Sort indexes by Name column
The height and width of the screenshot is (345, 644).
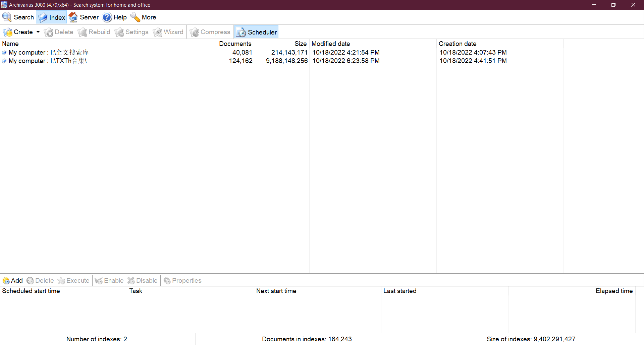[x=10, y=44]
